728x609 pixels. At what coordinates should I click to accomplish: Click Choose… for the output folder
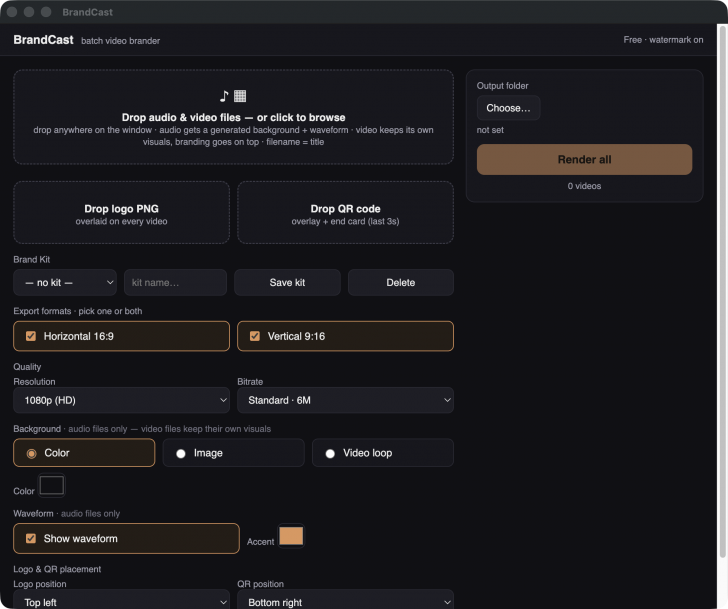508,108
